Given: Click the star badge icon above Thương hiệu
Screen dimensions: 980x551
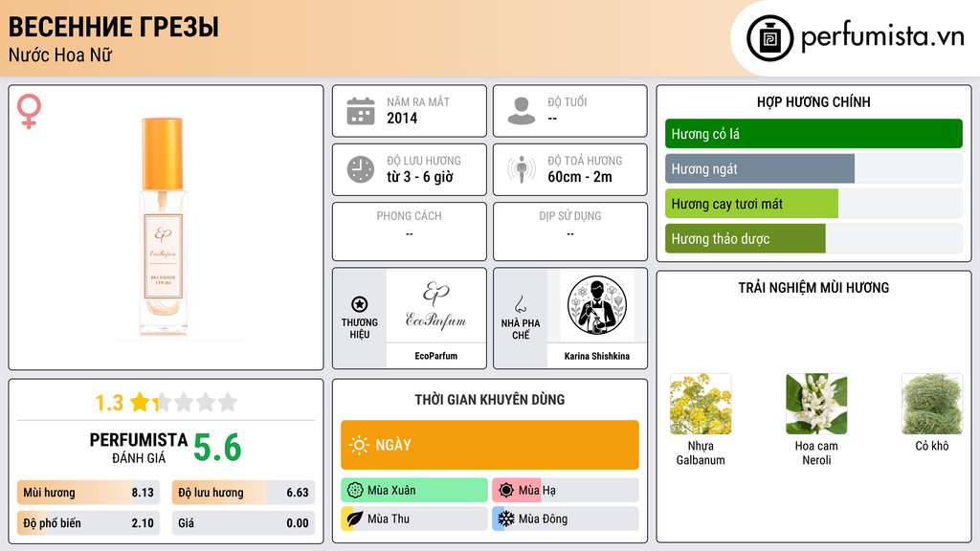Looking at the screenshot, I should [360, 304].
